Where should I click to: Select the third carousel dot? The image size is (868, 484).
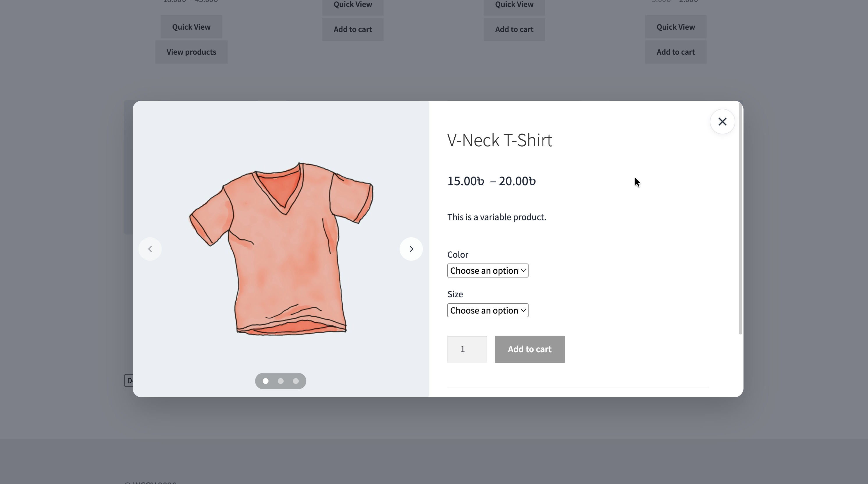[x=296, y=381]
